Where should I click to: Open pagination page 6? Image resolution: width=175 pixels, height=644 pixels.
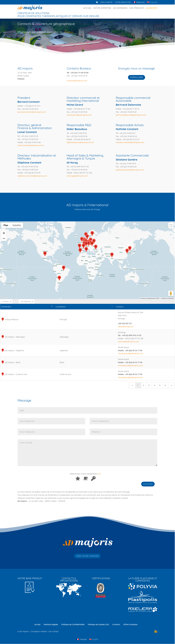165,385
